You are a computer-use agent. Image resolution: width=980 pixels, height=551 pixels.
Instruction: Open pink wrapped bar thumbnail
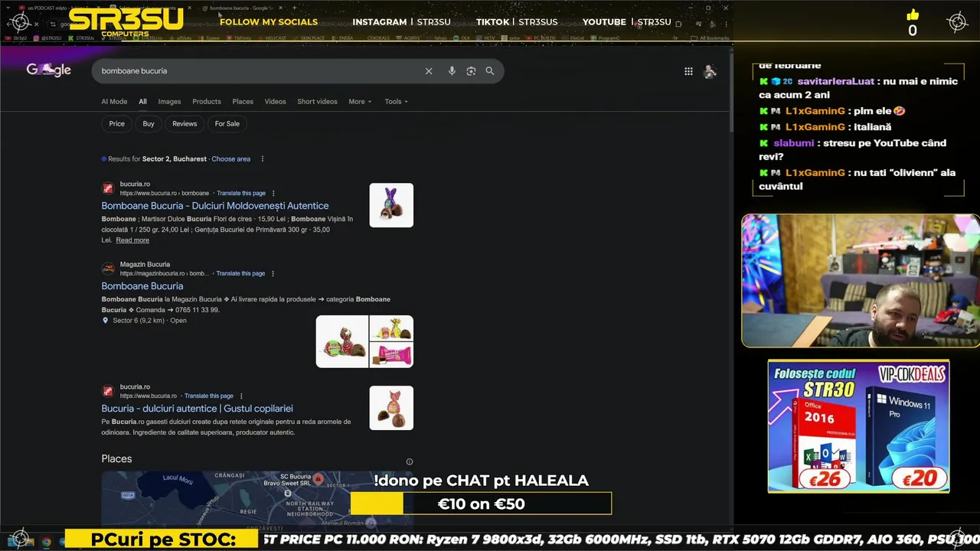(391, 355)
